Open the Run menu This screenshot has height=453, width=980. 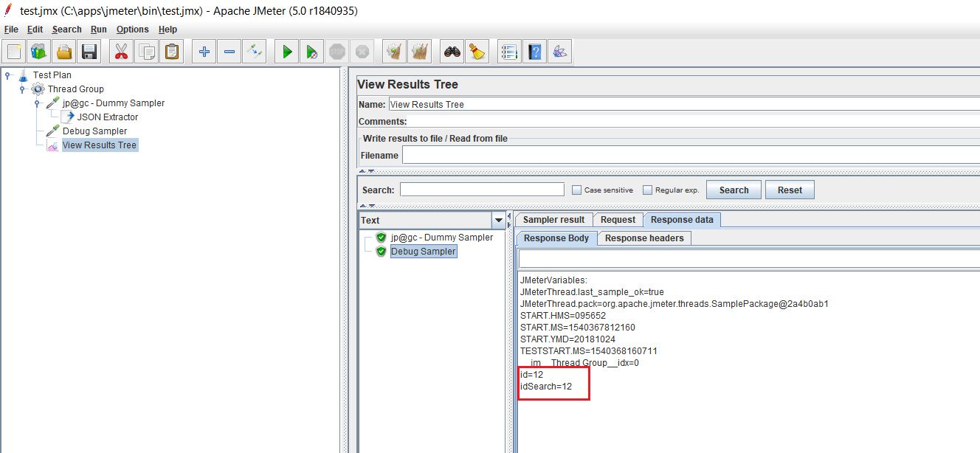click(x=99, y=30)
